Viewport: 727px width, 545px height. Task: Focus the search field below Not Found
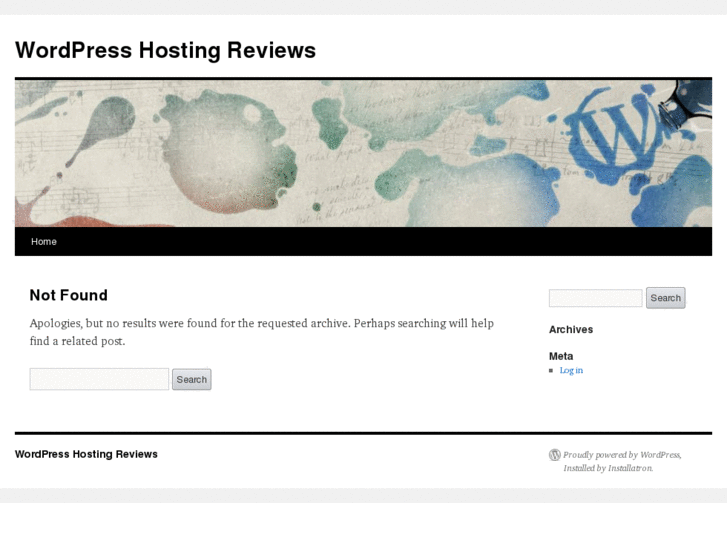[x=99, y=379]
